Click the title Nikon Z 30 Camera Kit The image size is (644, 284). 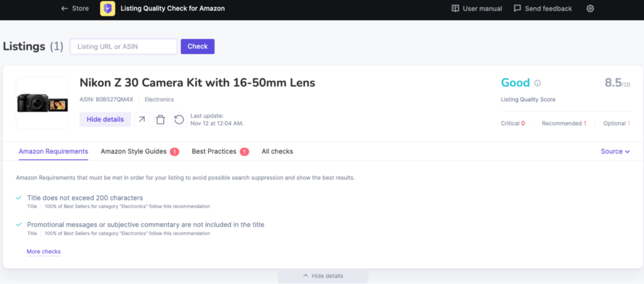pos(197,83)
